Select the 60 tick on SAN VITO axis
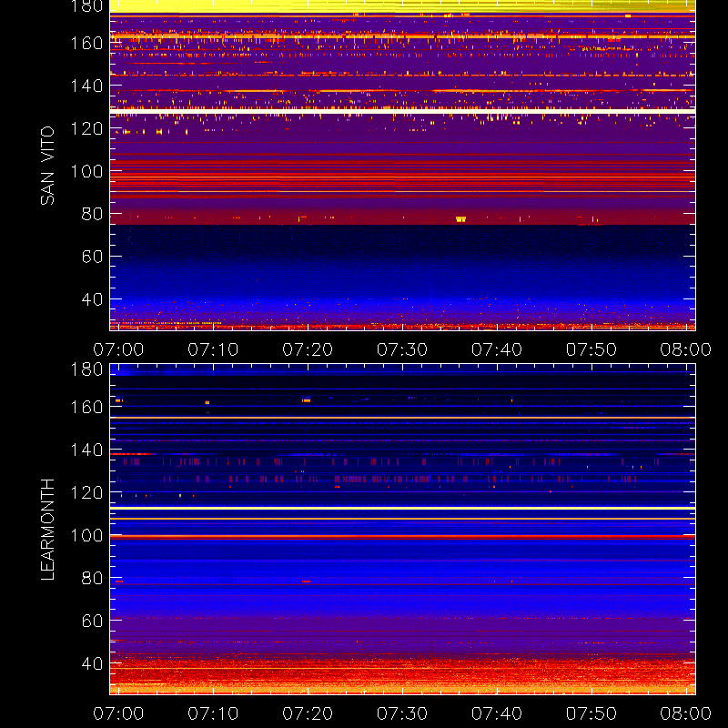Screen dimensions: 728x728 point(93,257)
